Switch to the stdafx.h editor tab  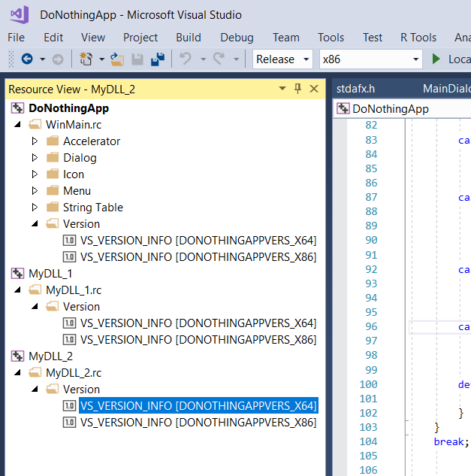355,89
